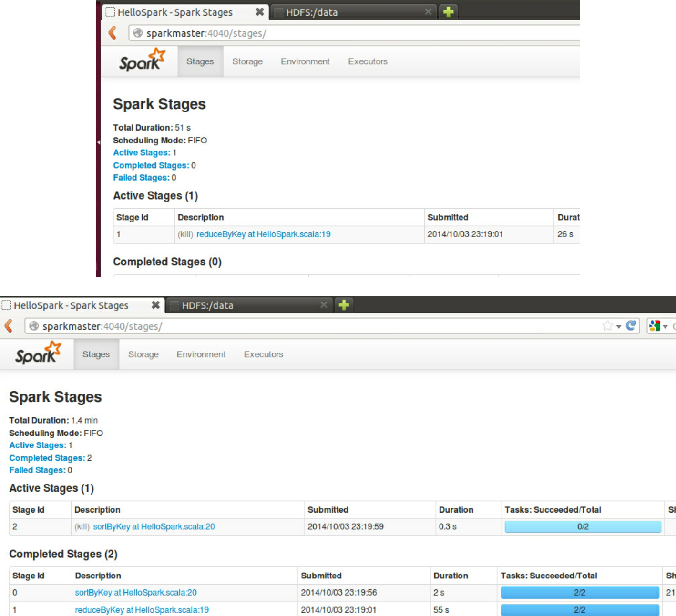Screen dimensions: 676x616
Task: Click the site identity globe in the upper window's address bar
Action: pos(138,33)
